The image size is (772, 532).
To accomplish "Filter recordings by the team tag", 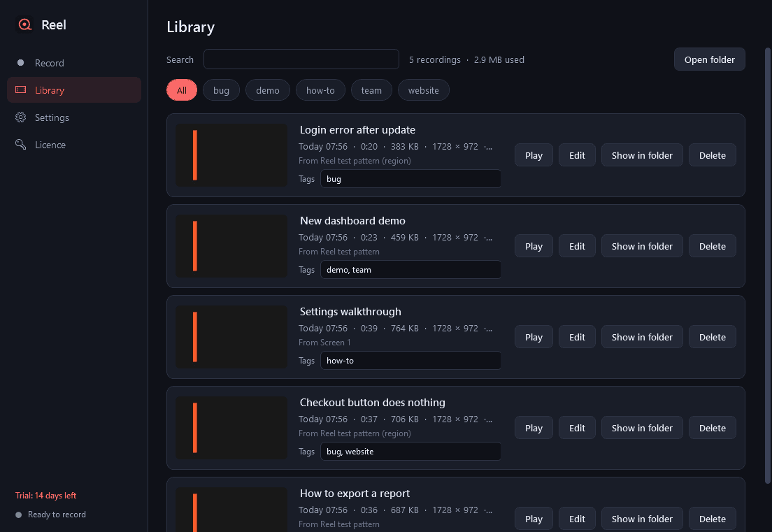I will [371, 90].
